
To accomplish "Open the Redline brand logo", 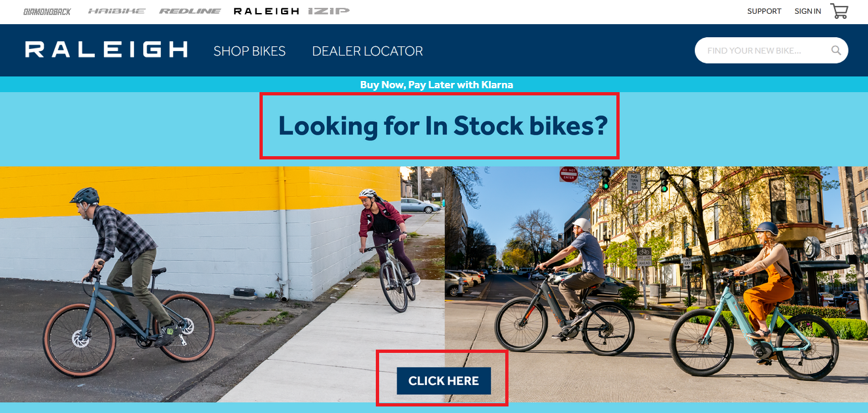I will 190,11.
